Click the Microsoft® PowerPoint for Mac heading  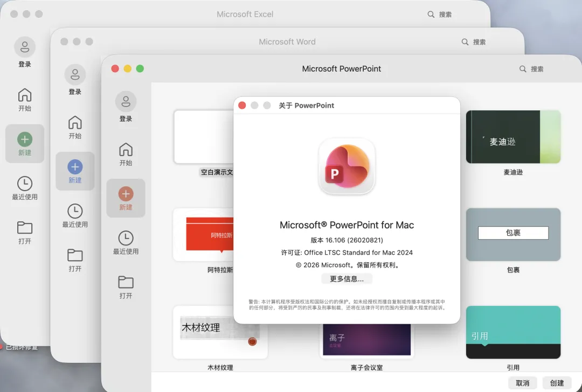point(347,225)
